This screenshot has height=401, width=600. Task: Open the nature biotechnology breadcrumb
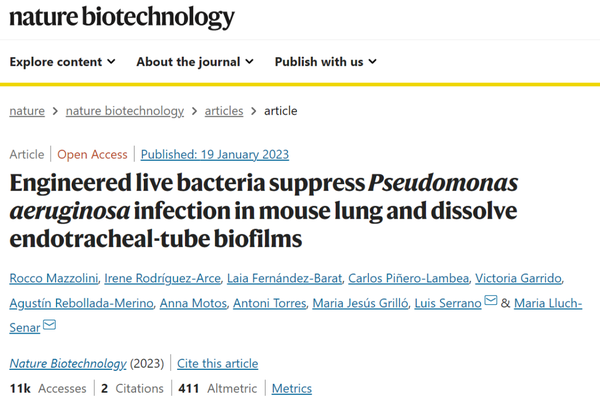coord(125,111)
